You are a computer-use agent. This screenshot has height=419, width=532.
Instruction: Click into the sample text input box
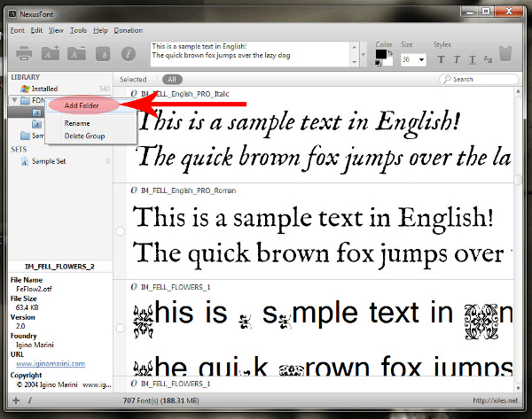[x=250, y=54]
